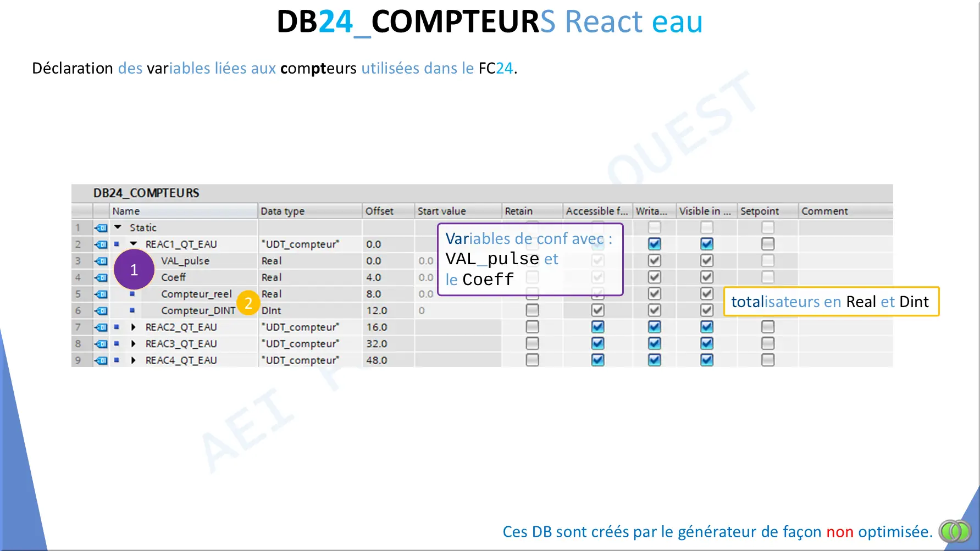Click the Real data type of VAL_pulse
980x551 pixels.
click(271, 260)
